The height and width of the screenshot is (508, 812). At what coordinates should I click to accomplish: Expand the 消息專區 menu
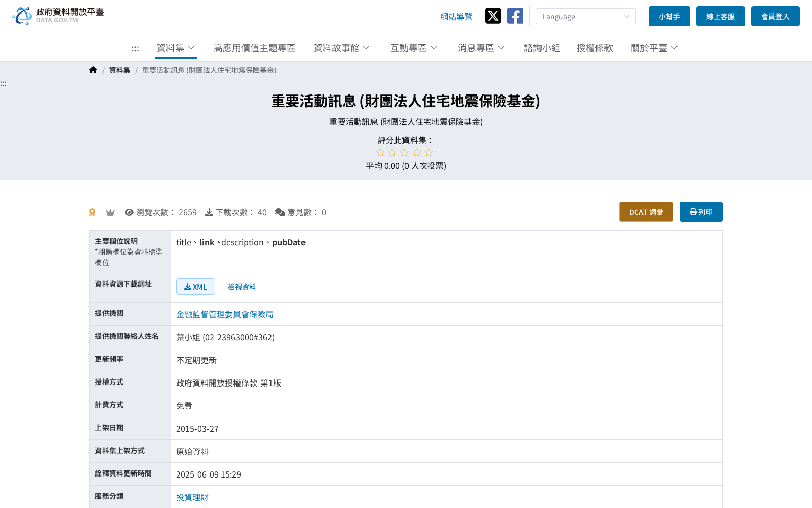click(481, 48)
